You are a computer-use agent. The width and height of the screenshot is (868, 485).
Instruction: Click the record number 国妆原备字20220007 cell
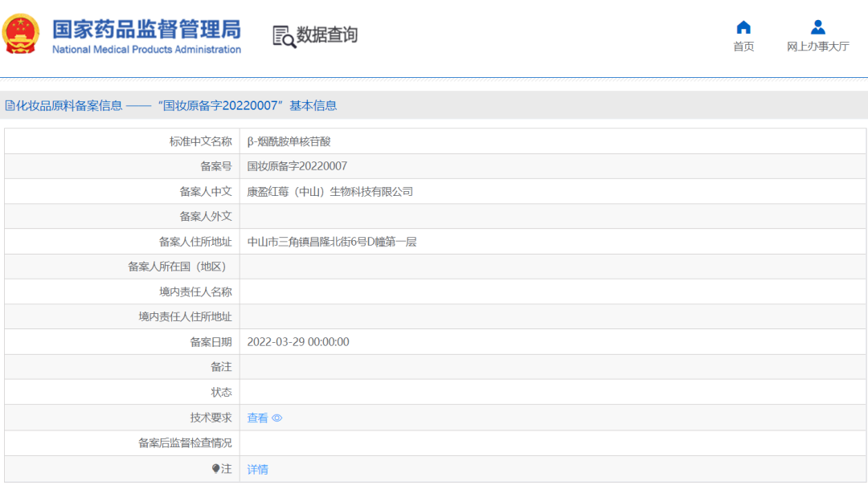tap(553, 166)
